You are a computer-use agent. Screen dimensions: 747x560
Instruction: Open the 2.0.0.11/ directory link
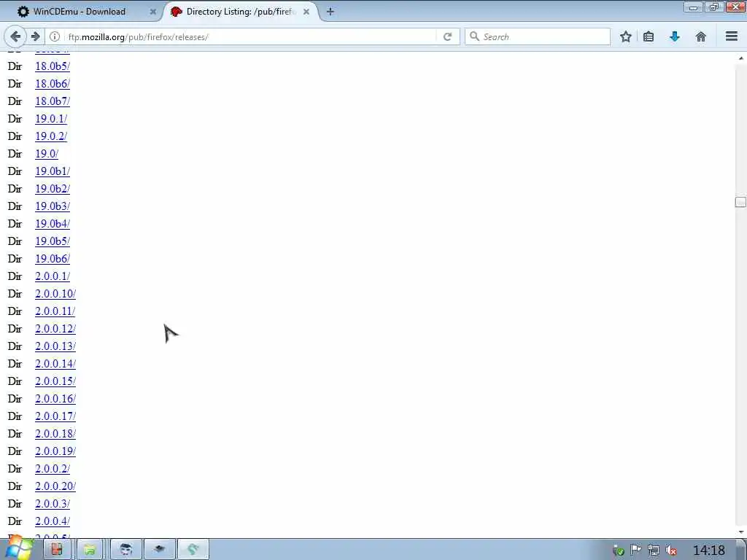pyautogui.click(x=55, y=311)
